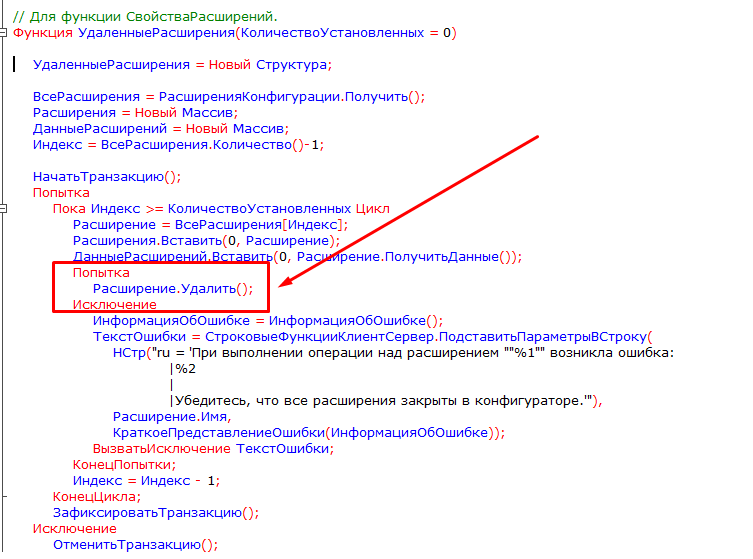Click the inner Попытка keyword before Удалить
The image size is (753, 559).
pyautogui.click(x=101, y=273)
